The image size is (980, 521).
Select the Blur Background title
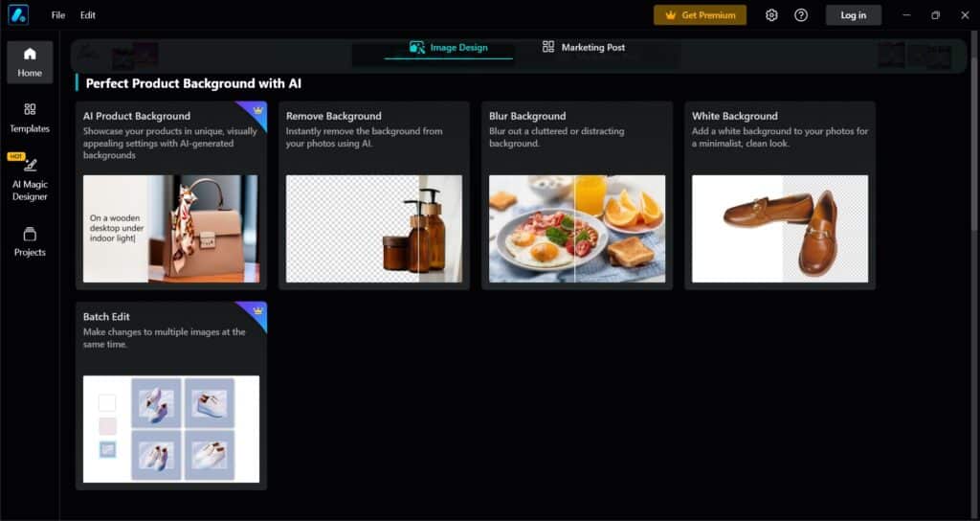527,116
